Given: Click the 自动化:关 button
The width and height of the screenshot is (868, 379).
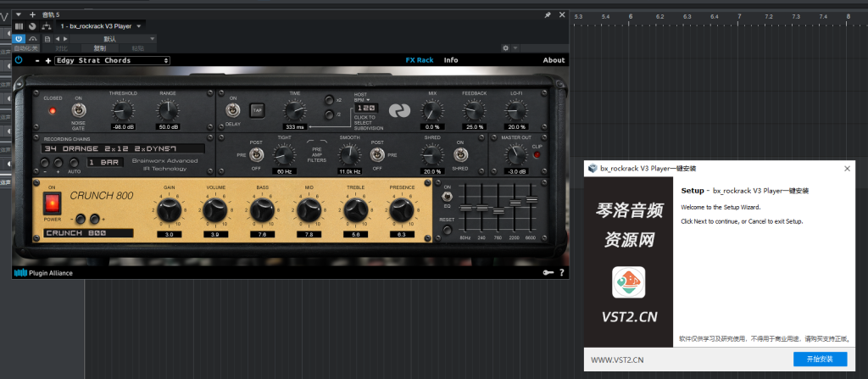Looking at the screenshot, I should point(26,48).
